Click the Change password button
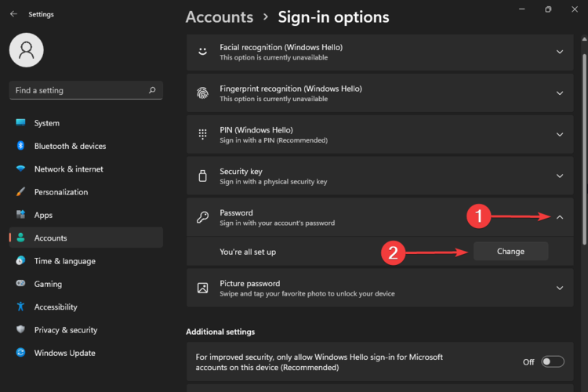Screen dimensions: 588x392 pos(510,251)
